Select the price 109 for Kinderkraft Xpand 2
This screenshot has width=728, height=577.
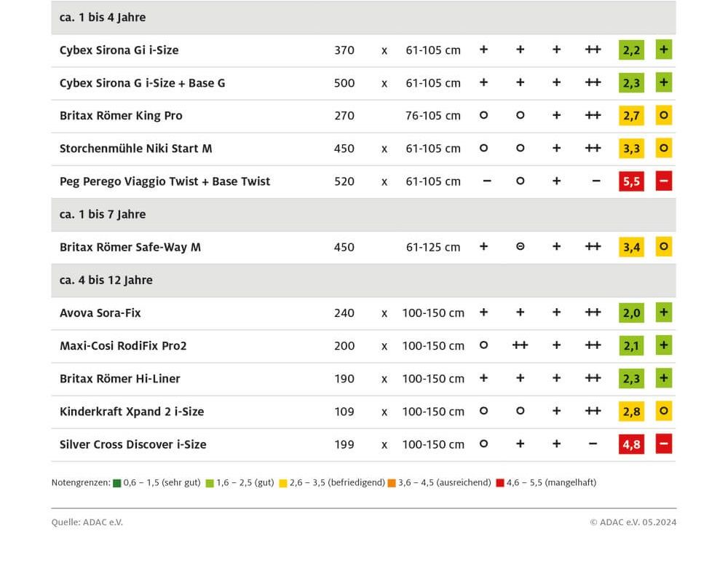point(344,412)
